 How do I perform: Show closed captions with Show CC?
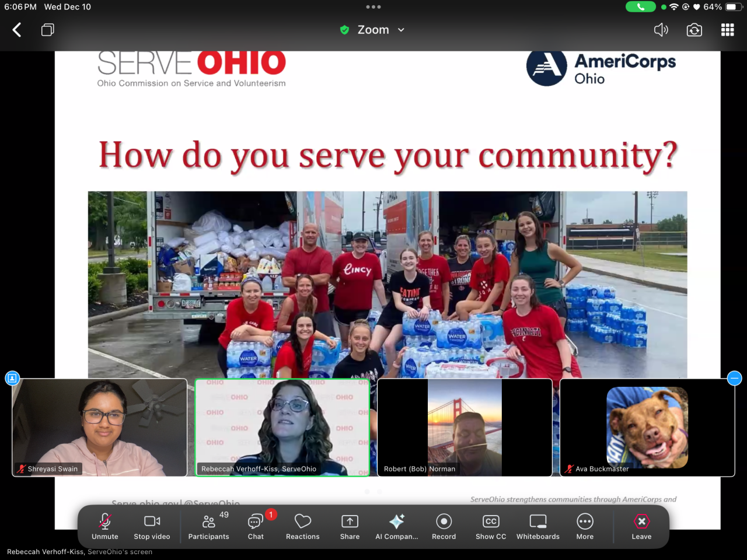491,526
